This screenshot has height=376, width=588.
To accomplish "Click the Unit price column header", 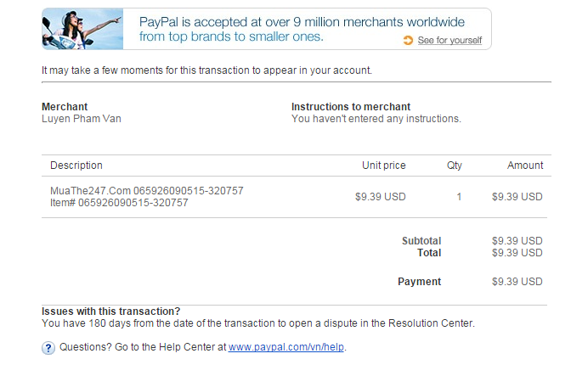I will tap(384, 166).
